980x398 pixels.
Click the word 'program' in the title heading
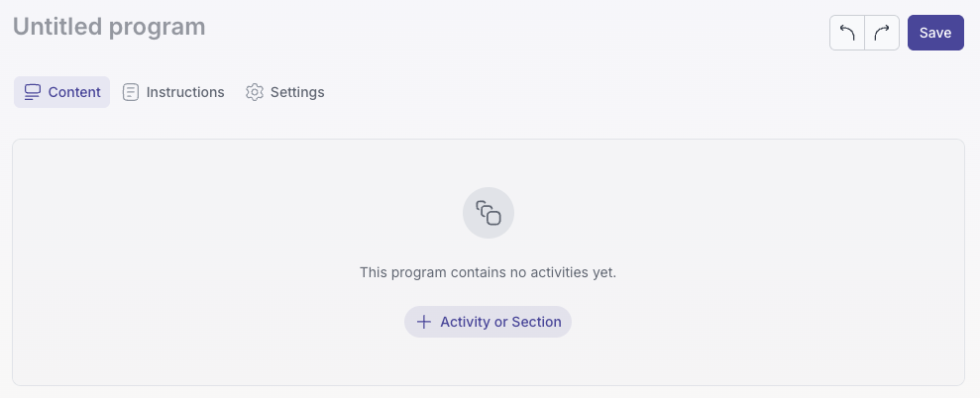coord(157,28)
